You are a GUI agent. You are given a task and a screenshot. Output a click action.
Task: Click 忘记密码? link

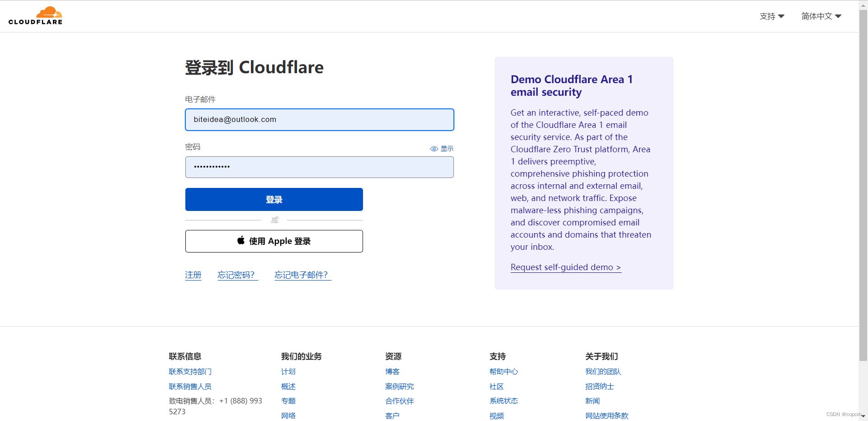point(237,275)
